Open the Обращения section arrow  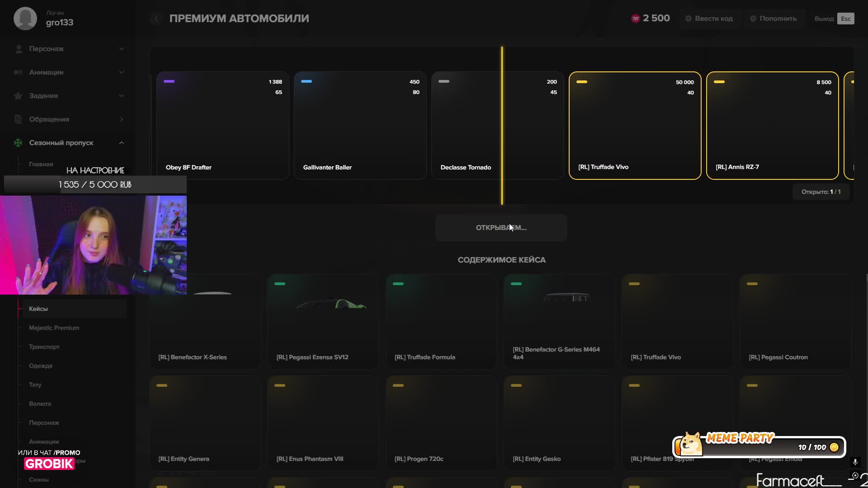pos(121,119)
